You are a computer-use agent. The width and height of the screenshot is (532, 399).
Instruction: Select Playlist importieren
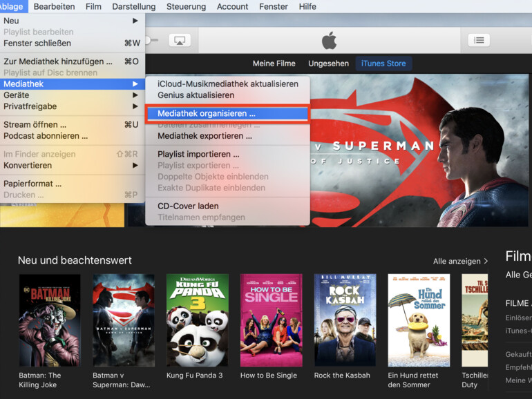(x=227, y=154)
